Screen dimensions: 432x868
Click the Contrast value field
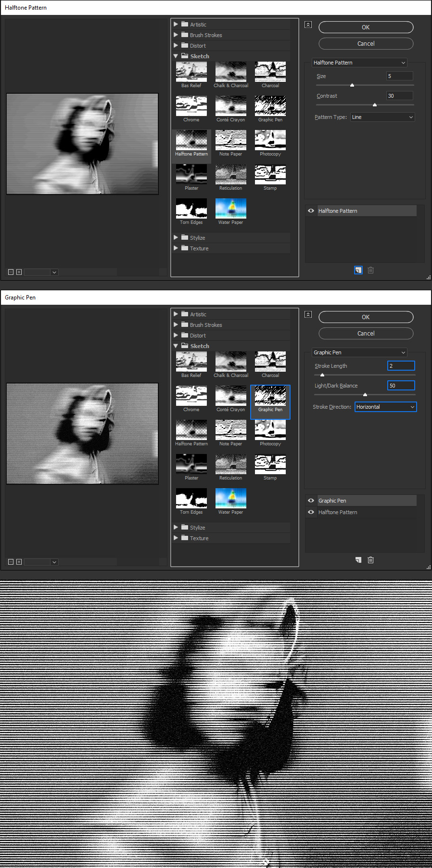(400, 96)
